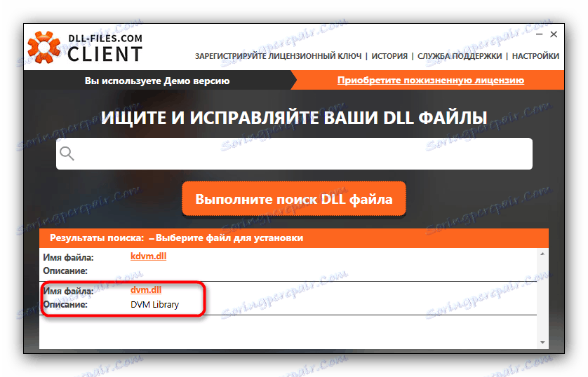Minimize the DLL-Files client window

tap(540, 34)
